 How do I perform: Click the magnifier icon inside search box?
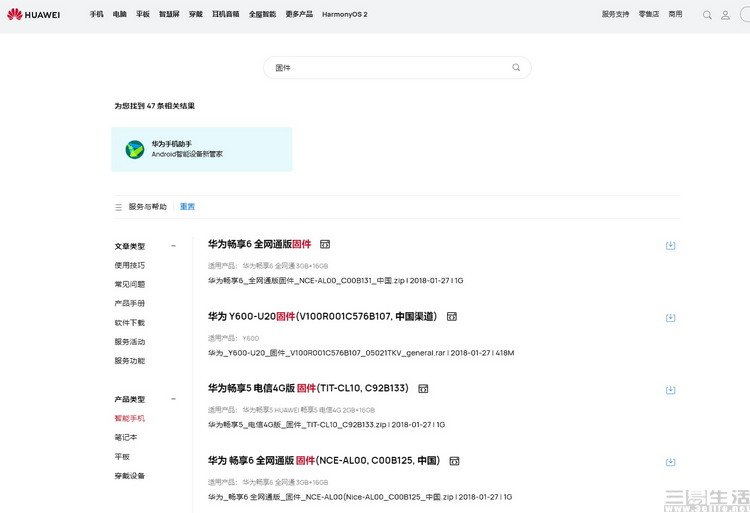[516, 67]
